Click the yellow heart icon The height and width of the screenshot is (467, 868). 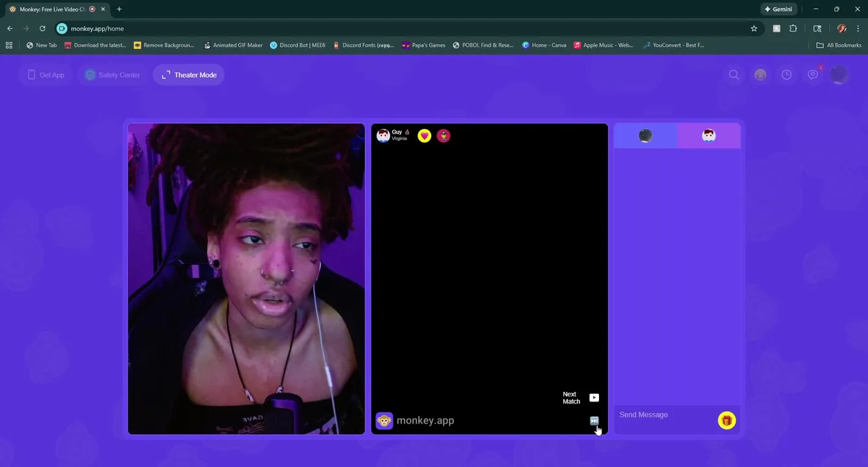425,136
